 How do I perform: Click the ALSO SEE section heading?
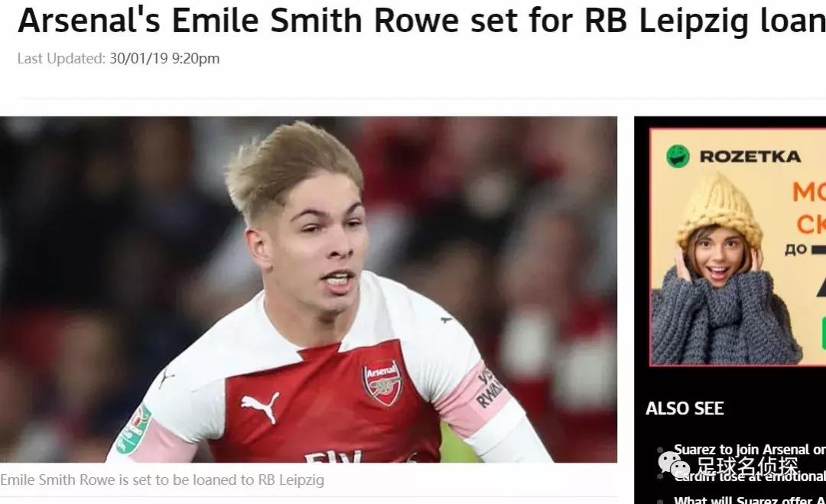click(x=685, y=408)
